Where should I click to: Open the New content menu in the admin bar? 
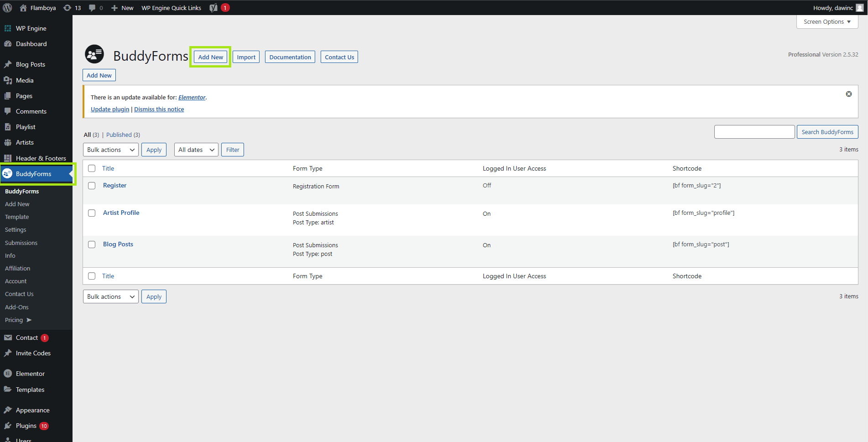point(122,8)
